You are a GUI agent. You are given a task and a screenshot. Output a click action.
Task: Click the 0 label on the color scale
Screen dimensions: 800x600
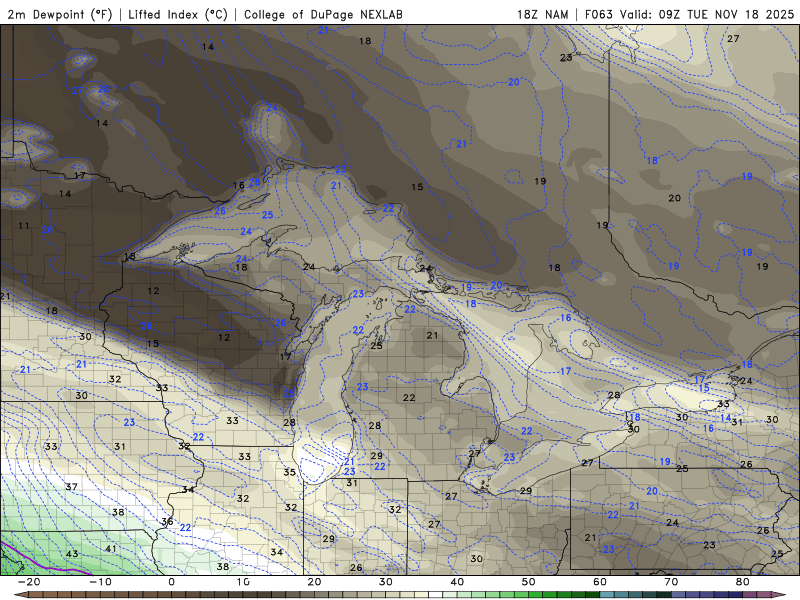point(171,582)
